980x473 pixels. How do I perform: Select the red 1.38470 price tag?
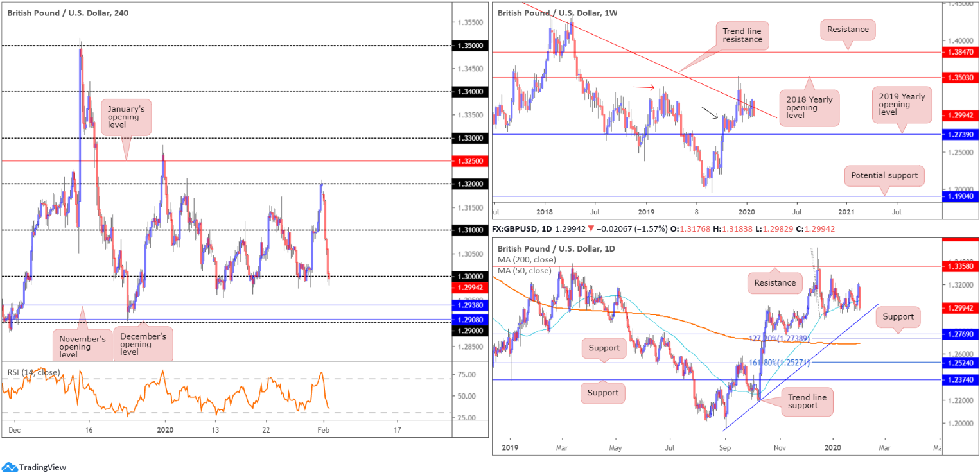click(x=960, y=52)
